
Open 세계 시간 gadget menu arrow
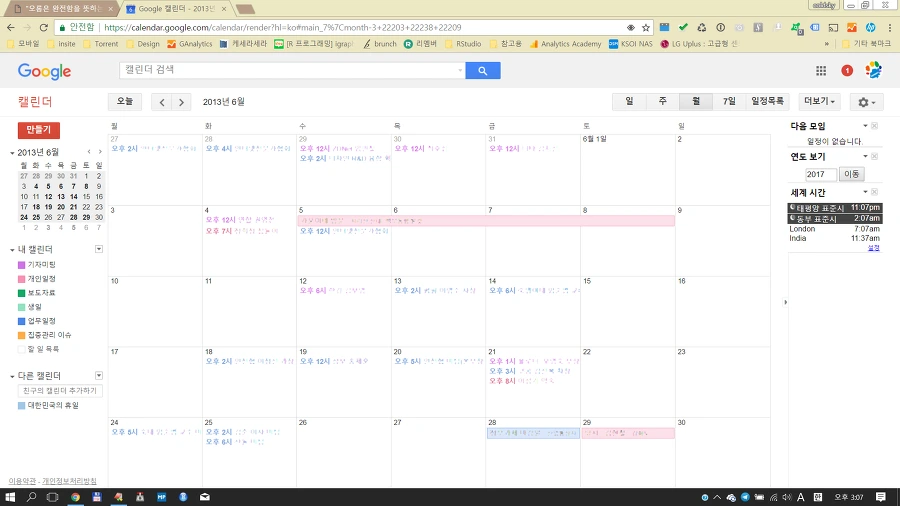[865, 192]
